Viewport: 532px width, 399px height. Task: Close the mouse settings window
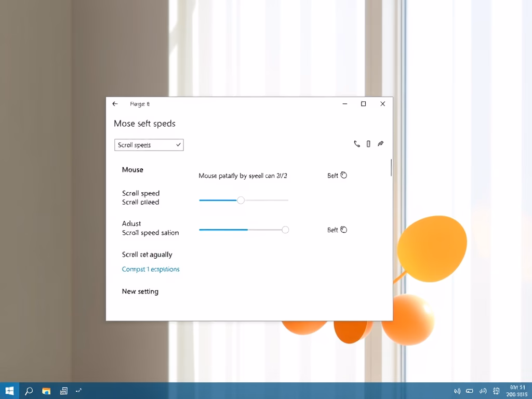(383, 104)
